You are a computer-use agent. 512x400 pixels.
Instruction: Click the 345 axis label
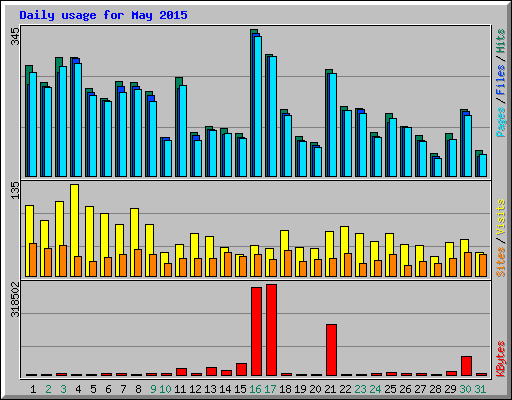(16, 37)
